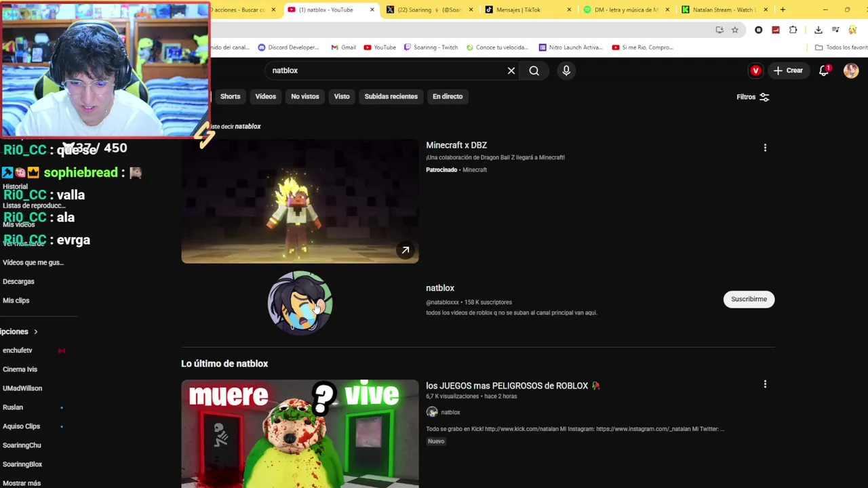This screenshot has height=488, width=868.
Task: Open Descargas in the sidebar
Action: click(18, 281)
